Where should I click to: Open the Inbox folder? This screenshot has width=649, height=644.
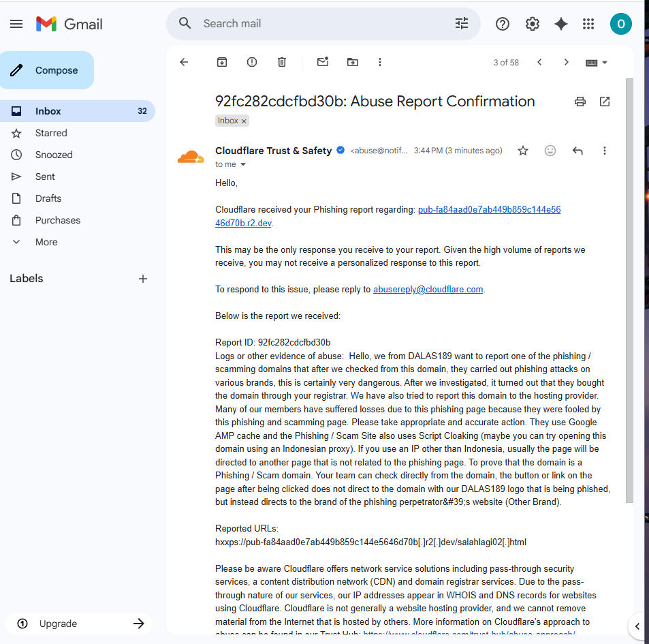pyautogui.click(x=78, y=111)
